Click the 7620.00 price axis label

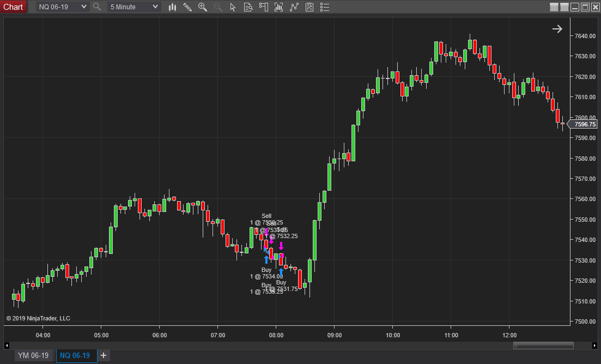pos(585,77)
